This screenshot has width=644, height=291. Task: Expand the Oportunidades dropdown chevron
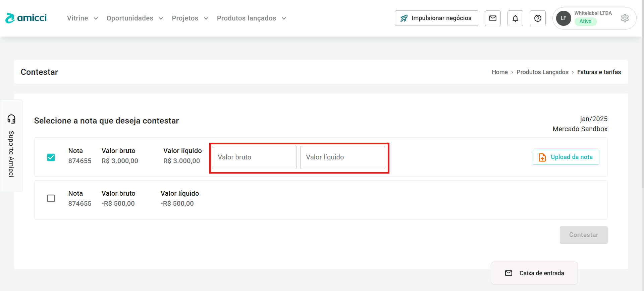pyautogui.click(x=161, y=18)
